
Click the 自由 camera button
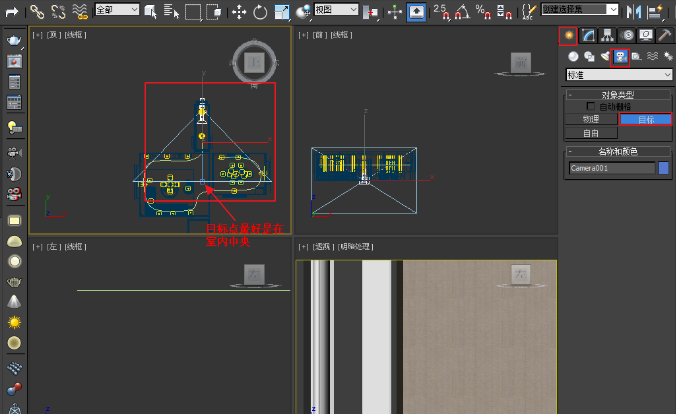591,132
